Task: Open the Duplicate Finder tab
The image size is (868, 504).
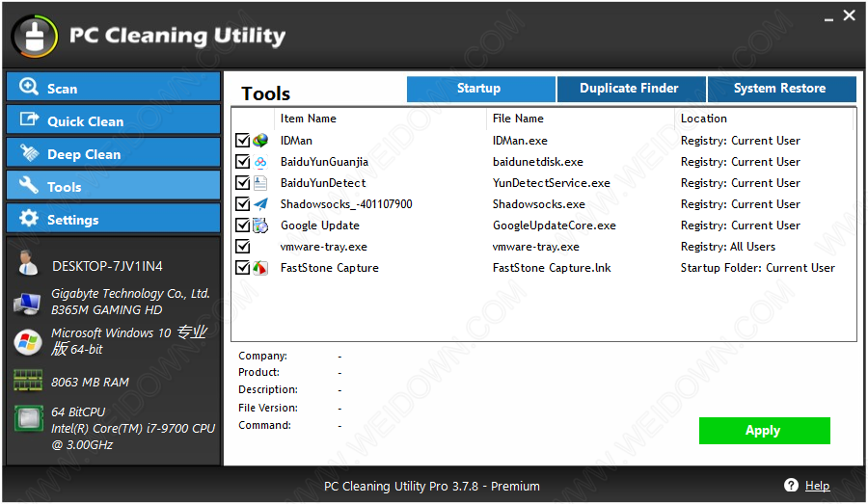Action: tap(631, 89)
